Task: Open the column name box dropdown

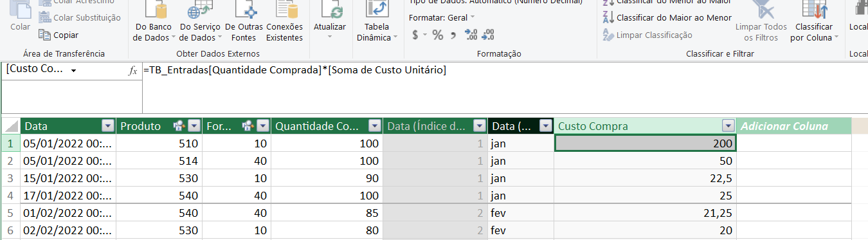Action: click(74, 70)
